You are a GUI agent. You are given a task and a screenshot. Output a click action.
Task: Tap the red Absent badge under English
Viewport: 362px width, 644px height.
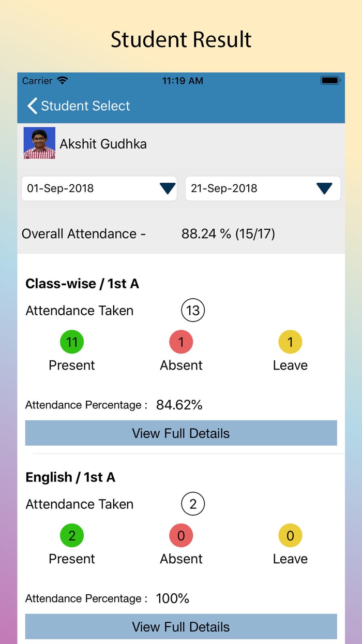click(181, 536)
